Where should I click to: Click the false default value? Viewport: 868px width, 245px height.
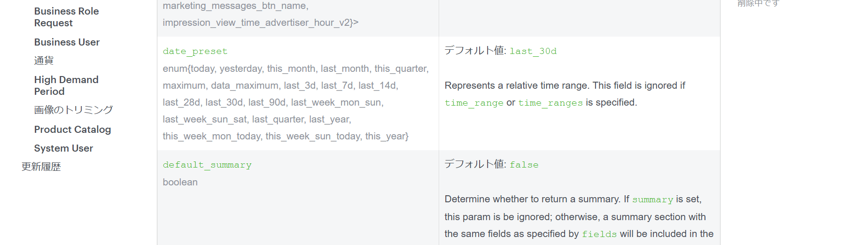pos(524,165)
